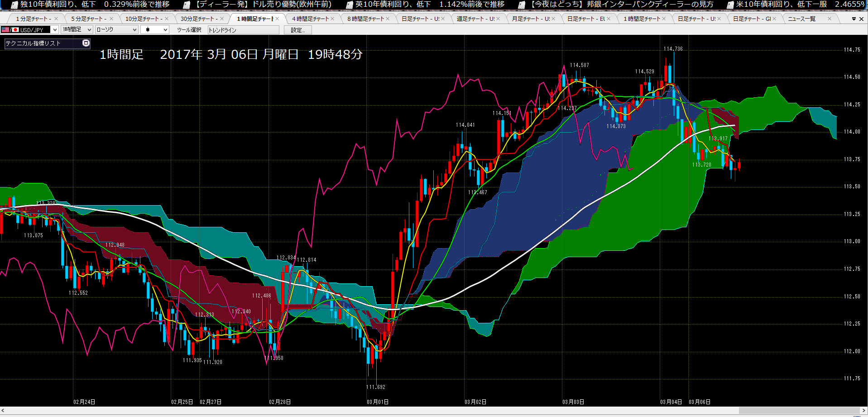Click the 114.529 price label
The height and width of the screenshot is (417, 868).
point(644,72)
